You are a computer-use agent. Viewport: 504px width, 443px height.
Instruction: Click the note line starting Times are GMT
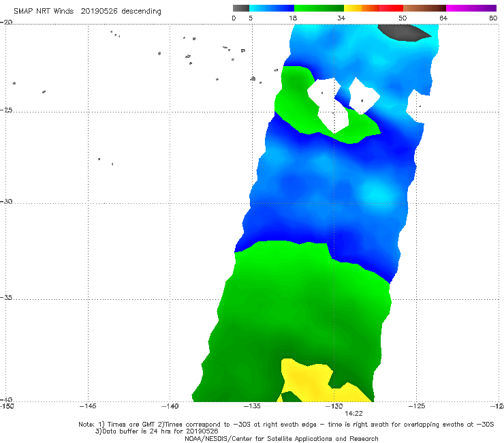(286, 425)
